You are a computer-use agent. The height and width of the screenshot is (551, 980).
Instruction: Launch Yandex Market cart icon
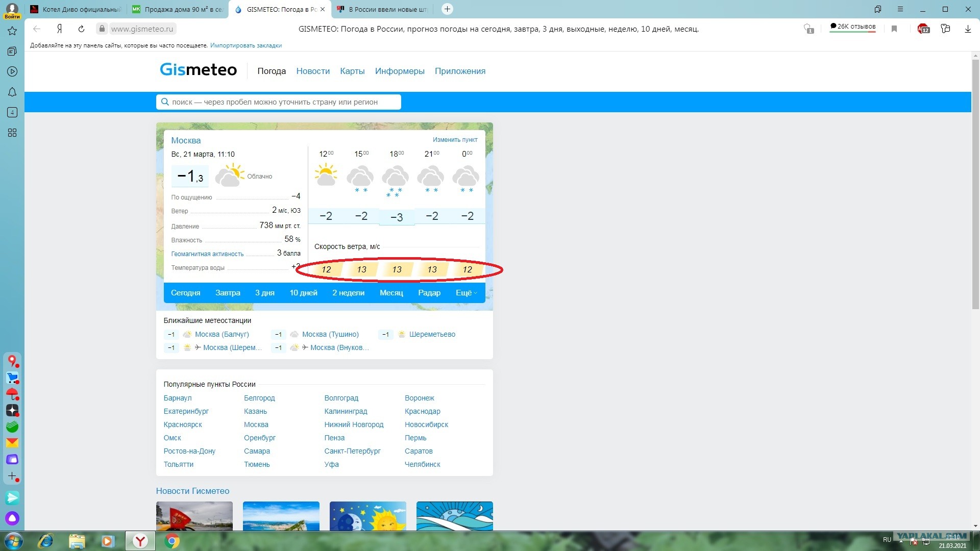click(x=12, y=378)
